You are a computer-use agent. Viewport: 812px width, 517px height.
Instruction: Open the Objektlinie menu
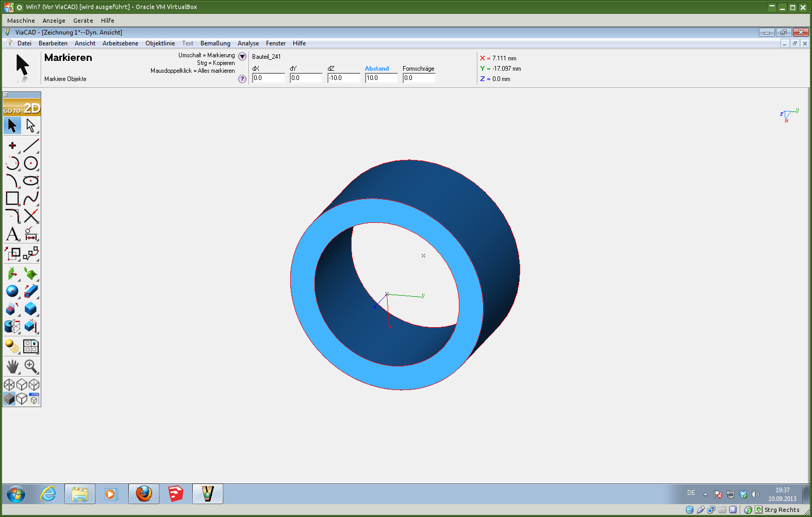click(x=160, y=43)
